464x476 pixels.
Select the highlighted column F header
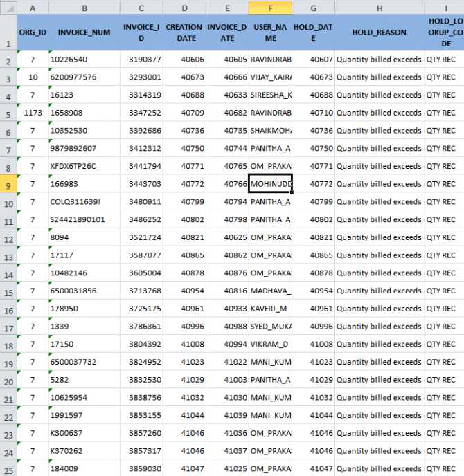click(270, 7)
